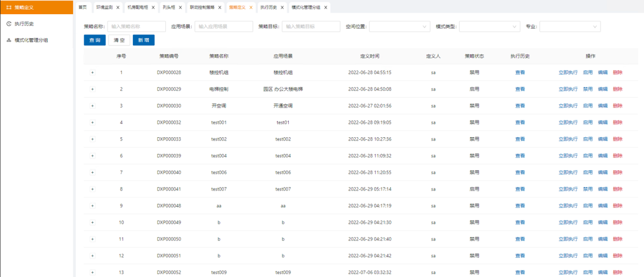Viewport: 644px width, 277px height.
Task: Click the 模式化管理分组 hierarchy icon in sidebar
Action: coord(9,40)
